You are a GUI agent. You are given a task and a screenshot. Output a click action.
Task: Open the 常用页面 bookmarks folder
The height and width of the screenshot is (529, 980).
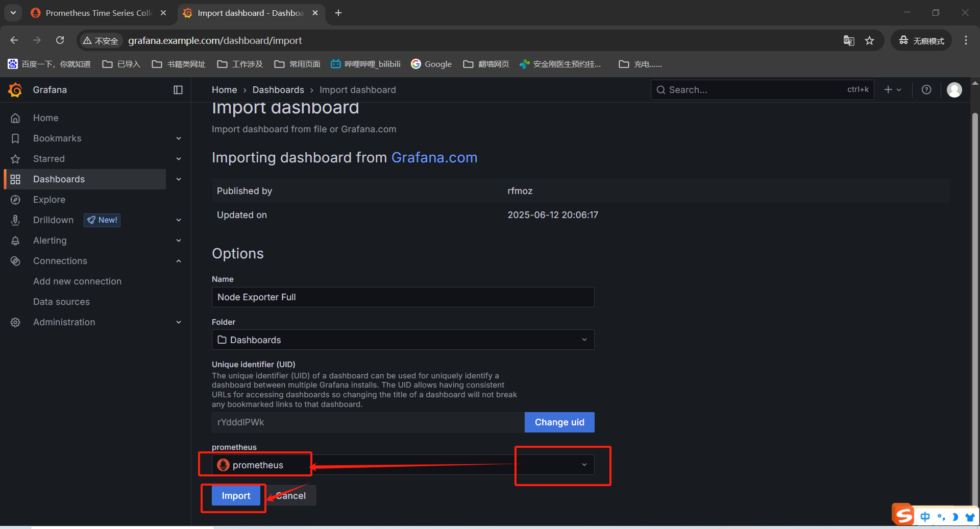[x=297, y=64]
